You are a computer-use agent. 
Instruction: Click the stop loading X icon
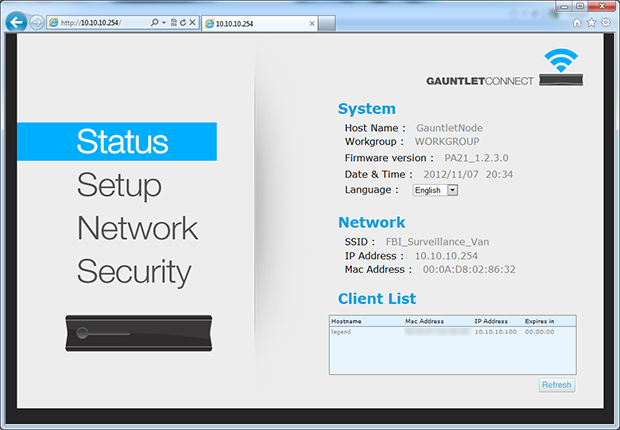[195, 22]
